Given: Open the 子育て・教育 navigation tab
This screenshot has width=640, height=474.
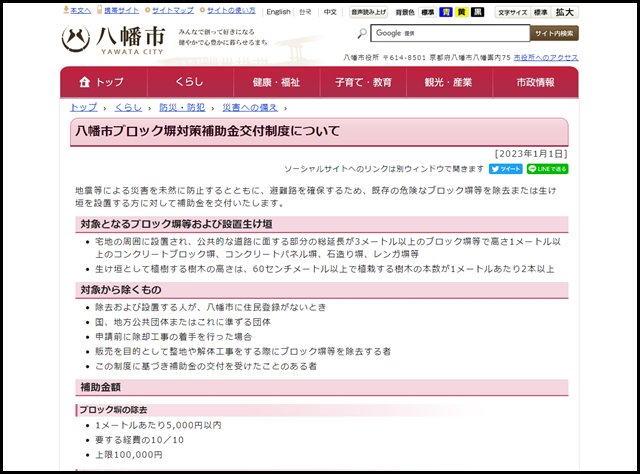Looking at the screenshot, I should [x=363, y=81].
